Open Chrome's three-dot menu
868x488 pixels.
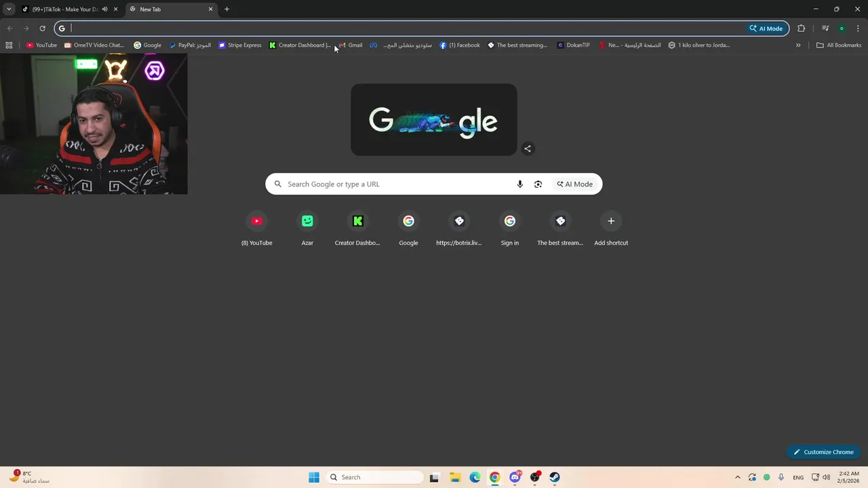click(x=859, y=28)
